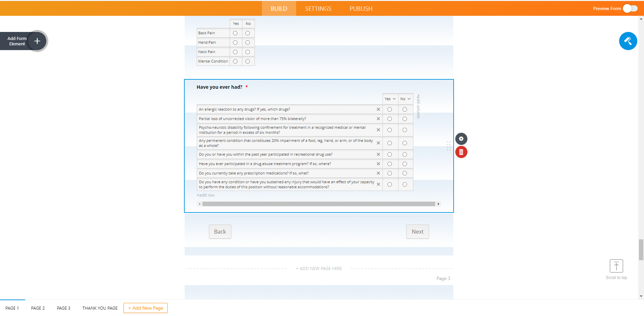Open the PUBLISH tab
Image resolution: width=644 pixels, height=316 pixels.
361,8
